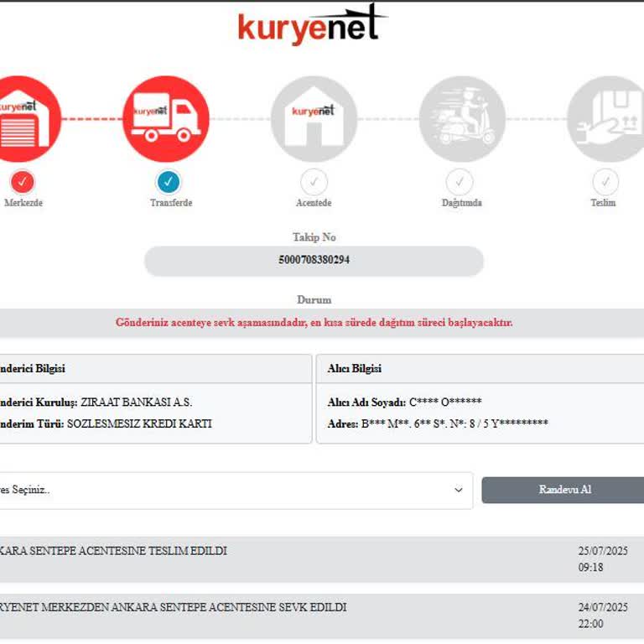This screenshot has height=644, width=644.
Task: Click the Transferde stage label
Action: (171, 203)
